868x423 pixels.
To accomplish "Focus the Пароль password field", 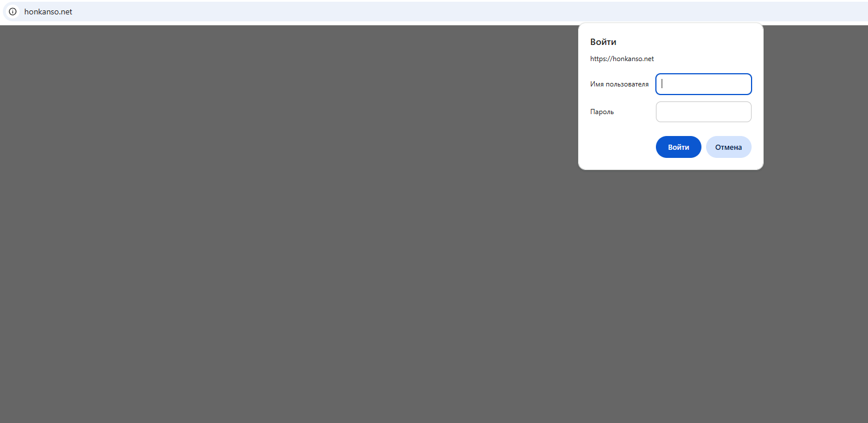I will click(703, 112).
